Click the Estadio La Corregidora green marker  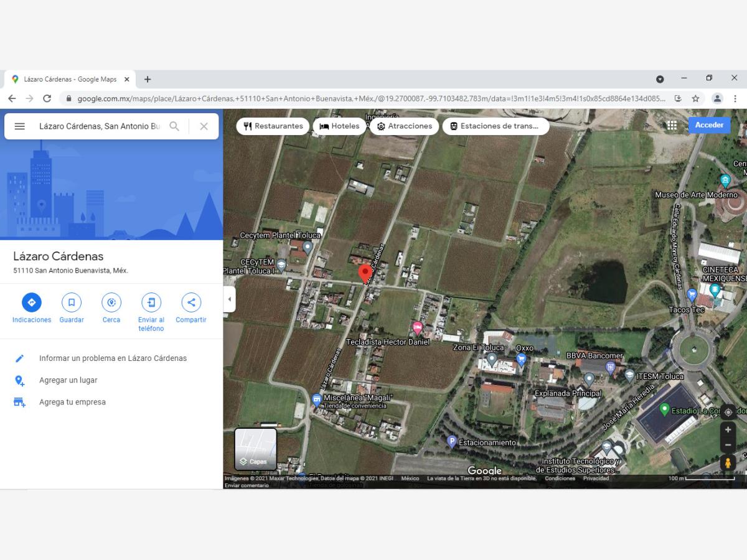coord(664,409)
